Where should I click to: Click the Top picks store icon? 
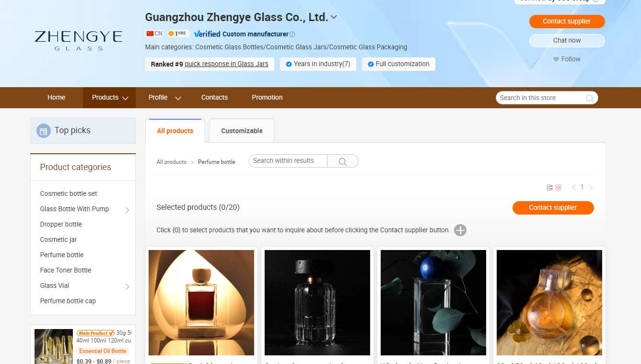(44, 131)
